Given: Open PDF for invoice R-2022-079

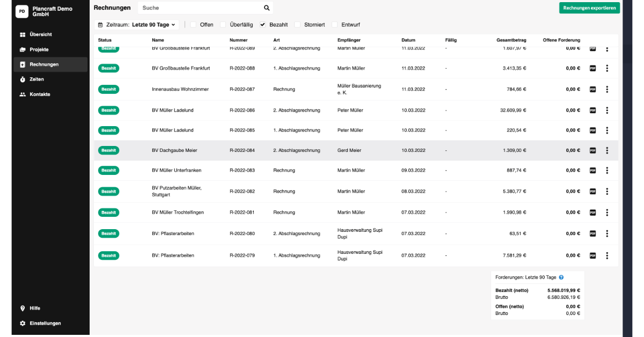Looking at the screenshot, I should [593, 255].
